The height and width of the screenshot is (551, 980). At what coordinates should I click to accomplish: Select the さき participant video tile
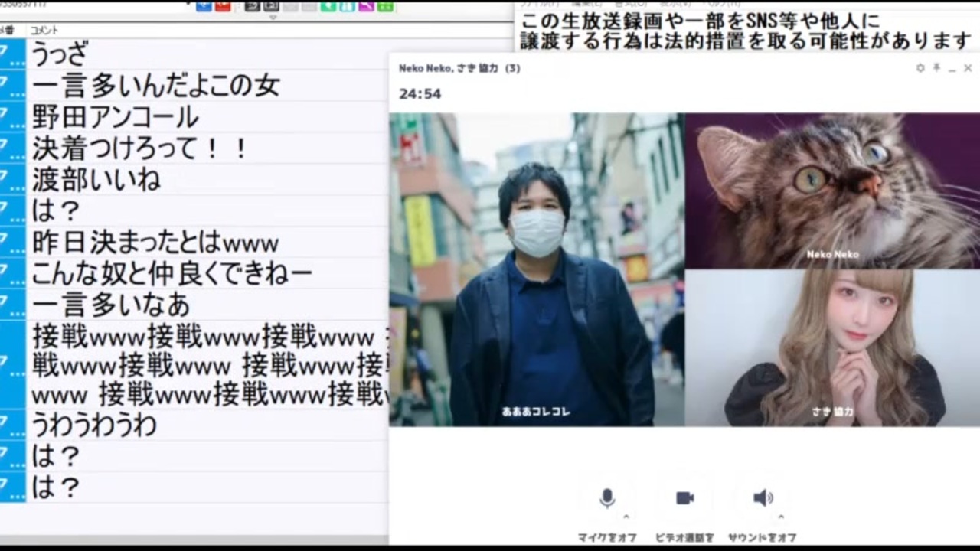click(x=832, y=347)
